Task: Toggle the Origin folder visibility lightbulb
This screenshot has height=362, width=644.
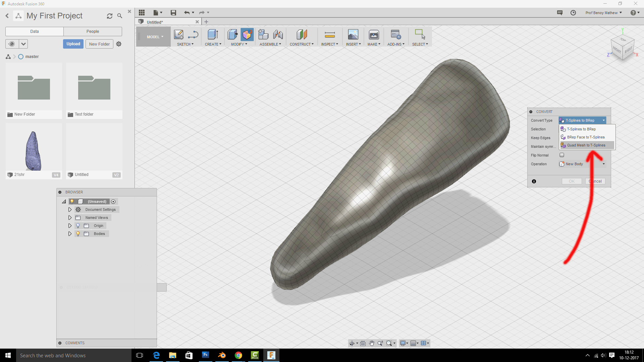Action: click(x=78, y=226)
